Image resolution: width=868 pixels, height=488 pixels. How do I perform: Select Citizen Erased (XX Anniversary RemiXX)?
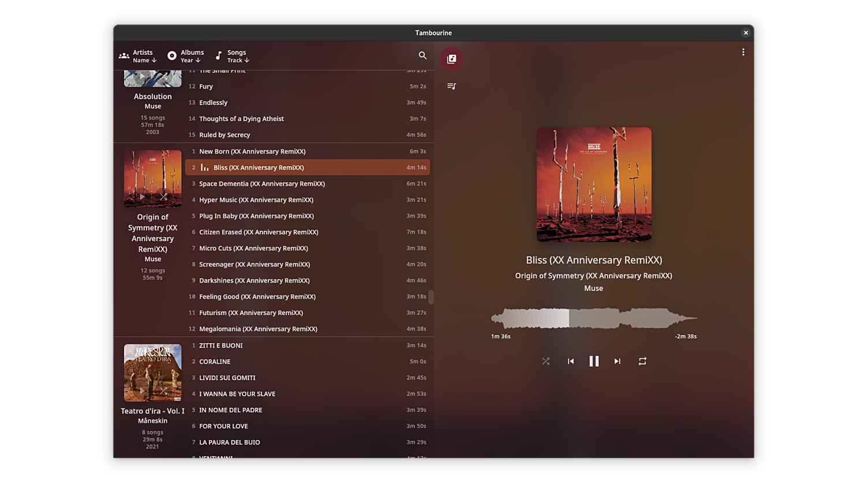click(x=308, y=232)
